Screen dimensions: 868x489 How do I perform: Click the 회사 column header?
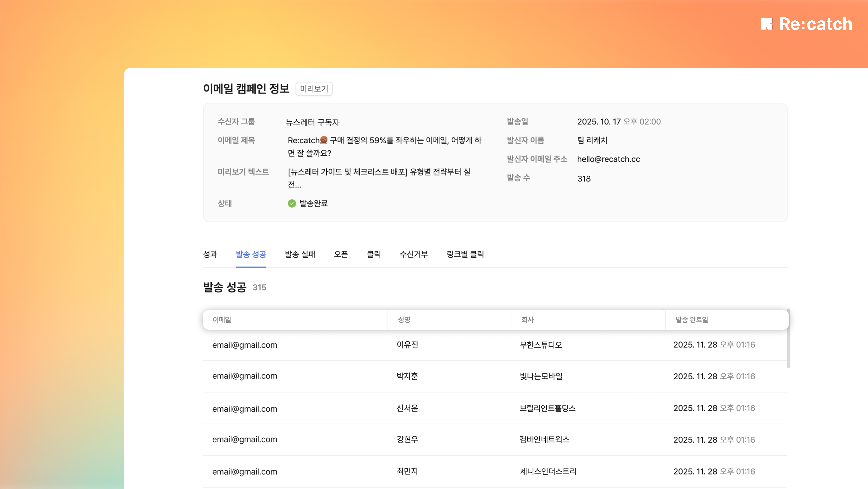coord(527,319)
